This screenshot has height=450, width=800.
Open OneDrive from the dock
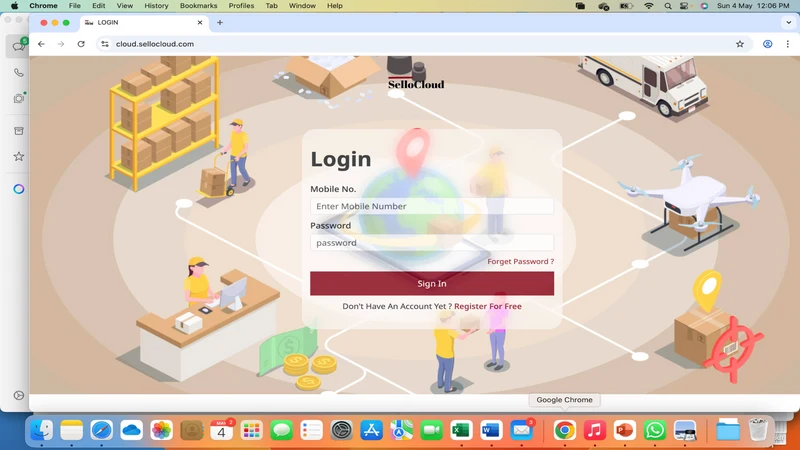(x=132, y=430)
